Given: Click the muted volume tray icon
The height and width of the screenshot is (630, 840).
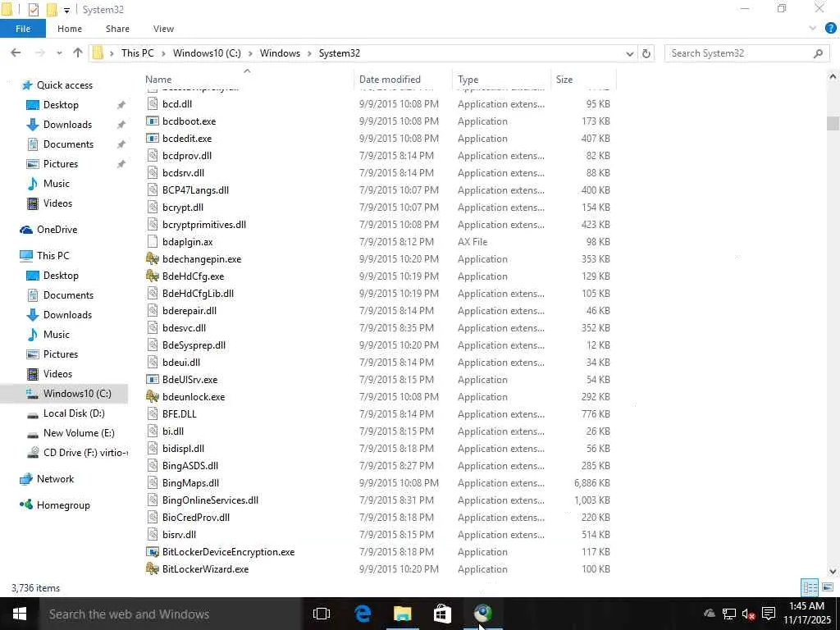Looking at the screenshot, I should click(x=749, y=614).
